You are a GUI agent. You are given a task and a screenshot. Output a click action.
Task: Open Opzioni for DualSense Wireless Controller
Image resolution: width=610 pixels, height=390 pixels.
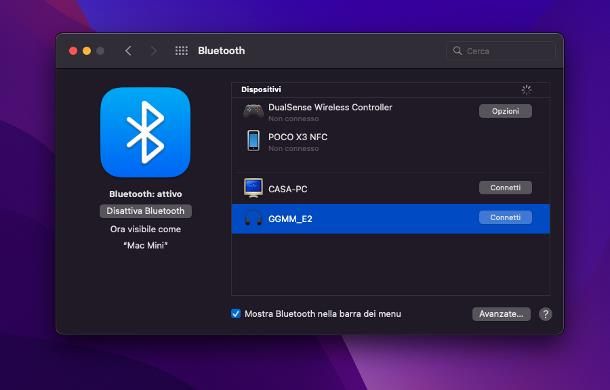click(505, 111)
